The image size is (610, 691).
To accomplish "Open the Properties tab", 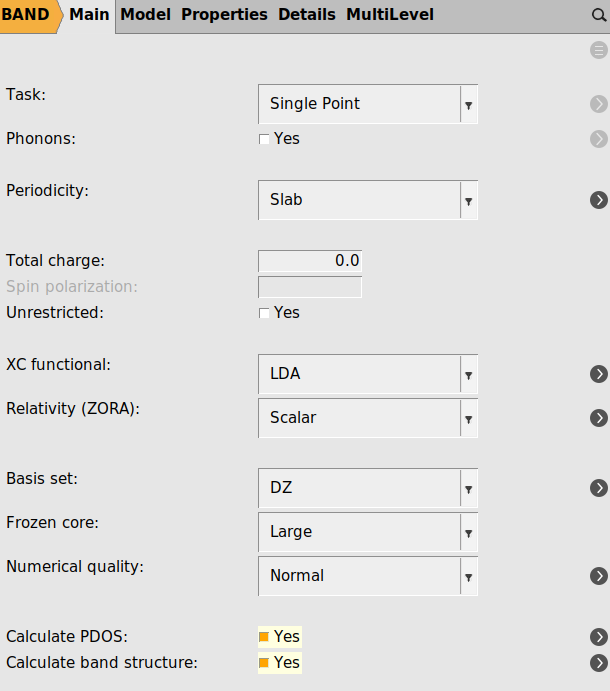I will coord(224,15).
